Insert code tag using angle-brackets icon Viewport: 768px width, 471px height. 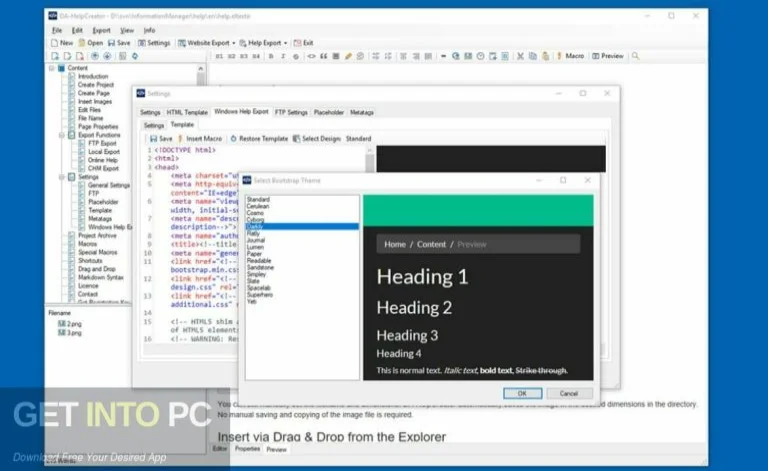(x=311, y=56)
